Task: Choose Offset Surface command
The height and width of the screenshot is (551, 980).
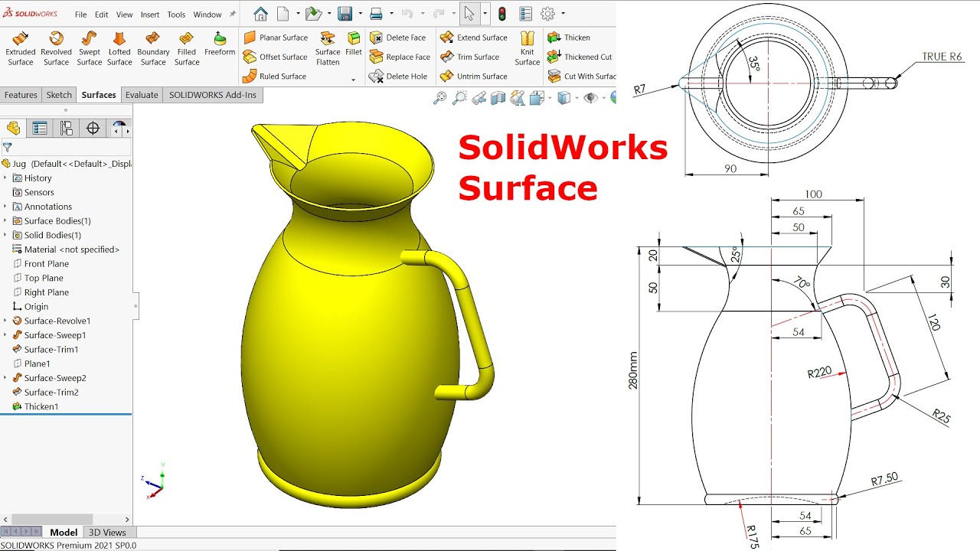Action: pos(276,57)
